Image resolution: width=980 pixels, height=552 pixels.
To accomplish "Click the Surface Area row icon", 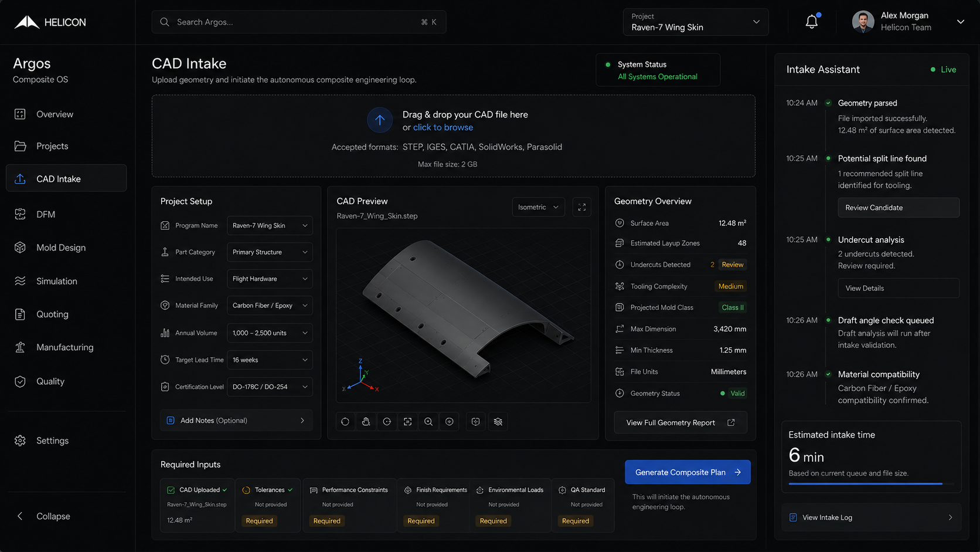I will (620, 223).
